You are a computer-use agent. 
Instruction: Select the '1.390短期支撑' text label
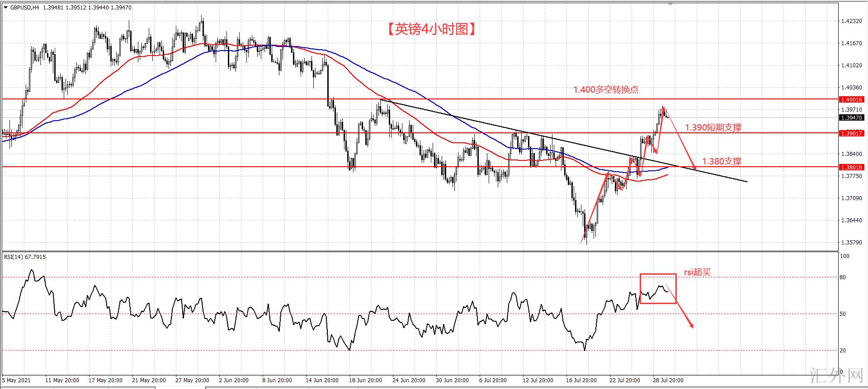[x=713, y=128]
